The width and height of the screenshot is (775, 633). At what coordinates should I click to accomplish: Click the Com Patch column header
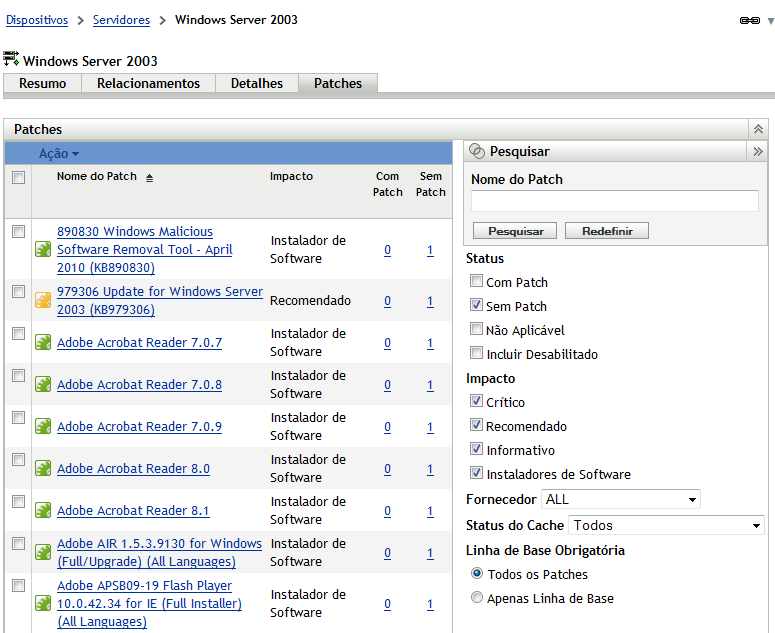(388, 184)
